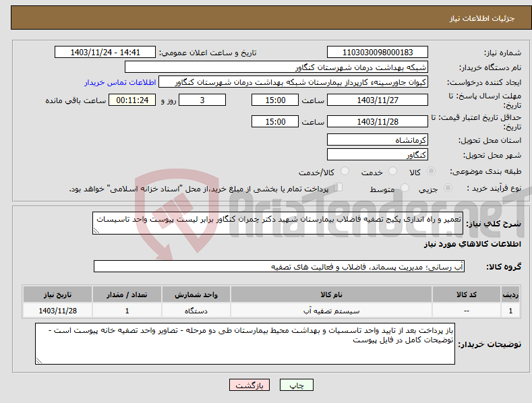Click the remaining days field showing 3
Screen dimensions: 532x403
(x=202, y=100)
